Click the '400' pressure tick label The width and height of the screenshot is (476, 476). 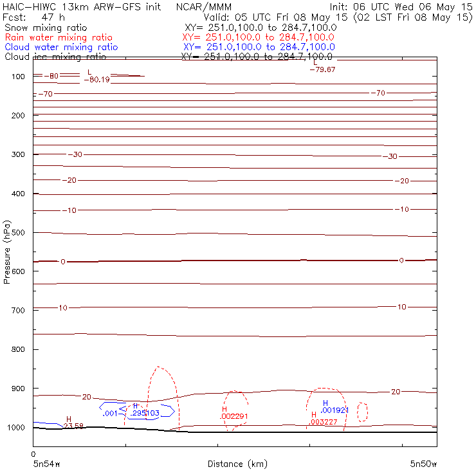tap(18, 194)
